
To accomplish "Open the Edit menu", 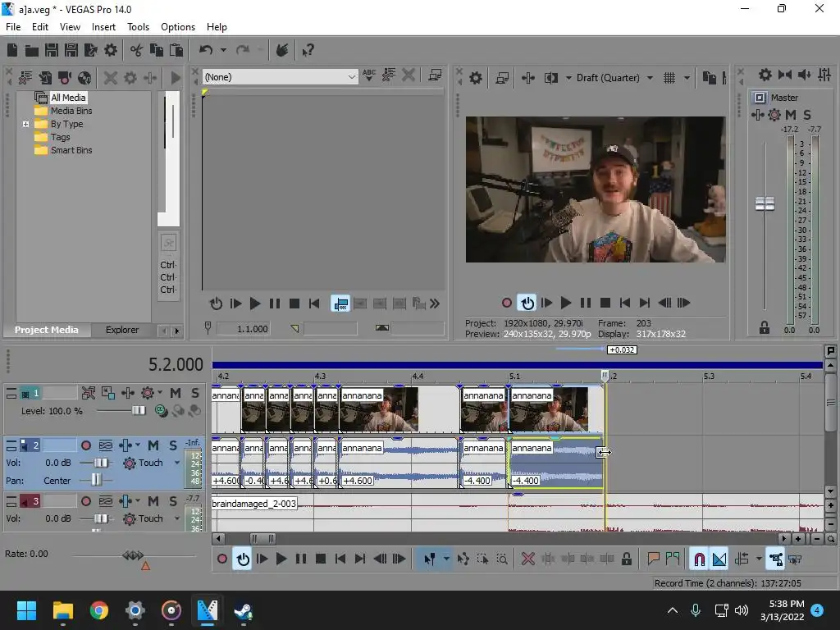I will coord(40,27).
